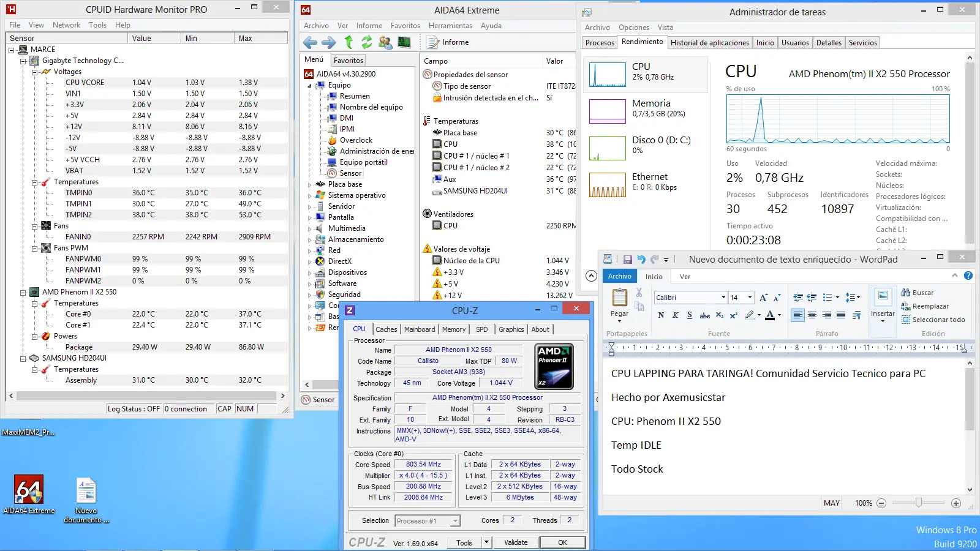Open the font size 14 dropdown
This screenshot has height=551, width=980.
pos(750,298)
